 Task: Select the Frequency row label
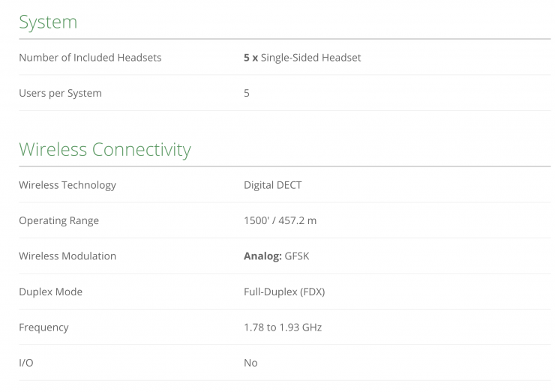tap(43, 328)
